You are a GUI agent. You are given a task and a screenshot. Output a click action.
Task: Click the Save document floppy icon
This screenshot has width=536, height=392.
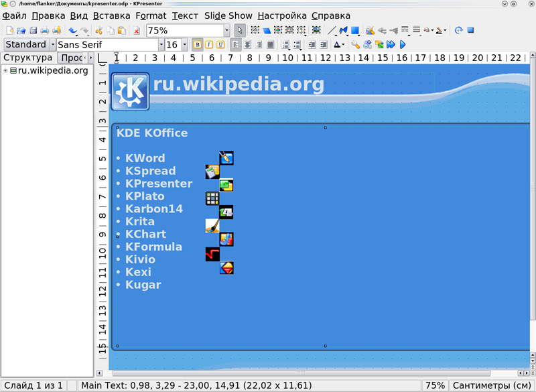33,30
